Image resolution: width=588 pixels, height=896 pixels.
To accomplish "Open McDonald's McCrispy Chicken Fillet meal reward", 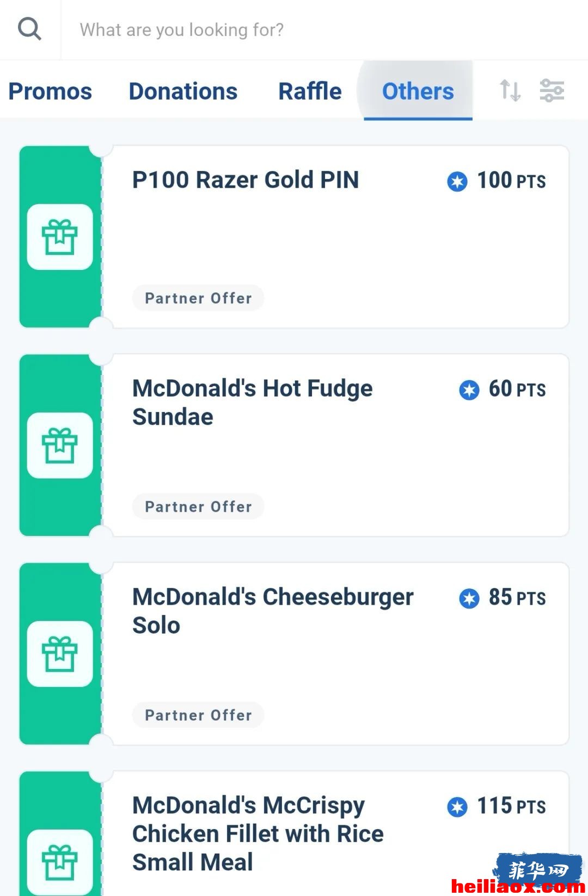I will coord(294,833).
